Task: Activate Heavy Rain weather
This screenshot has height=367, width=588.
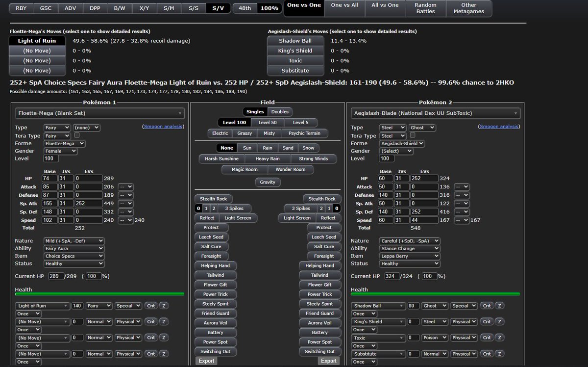Action: tap(268, 159)
